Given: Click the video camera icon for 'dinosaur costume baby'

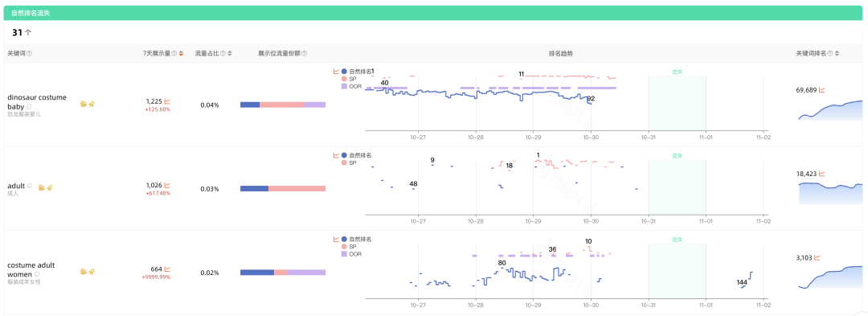Looking at the screenshot, I should (84, 104).
